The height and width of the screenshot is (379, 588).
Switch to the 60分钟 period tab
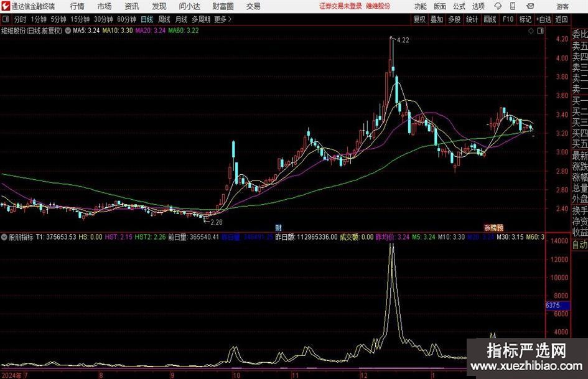coord(127,19)
